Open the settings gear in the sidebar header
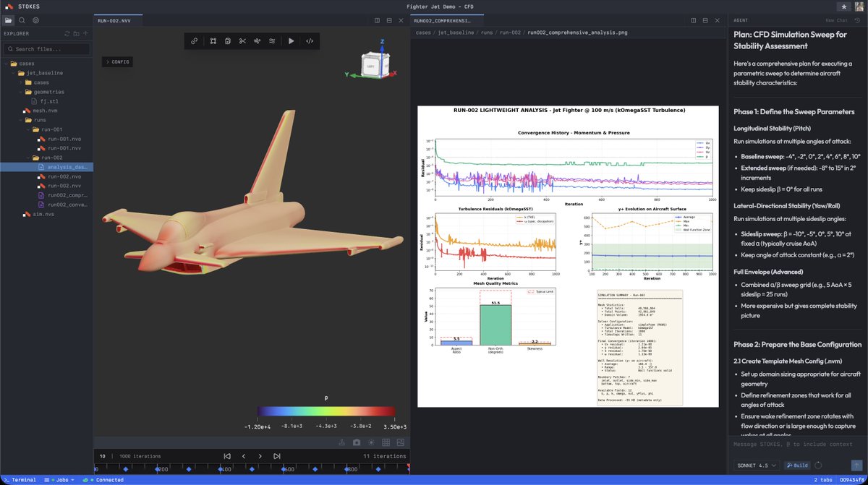The height and width of the screenshot is (485, 868). coord(35,20)
